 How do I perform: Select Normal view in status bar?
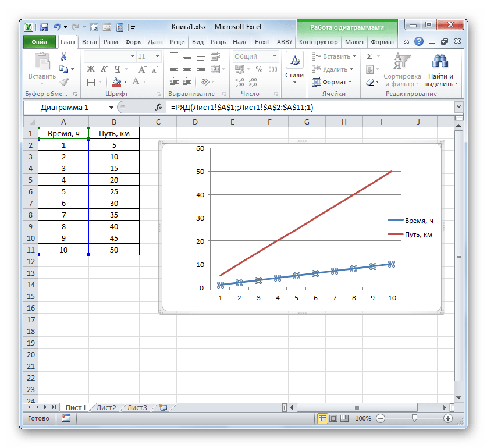pyautogui.click(x=322, y=418)
